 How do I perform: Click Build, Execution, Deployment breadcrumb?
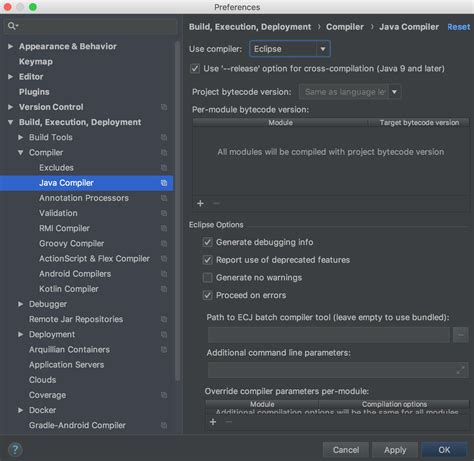[x=250, y=27]
